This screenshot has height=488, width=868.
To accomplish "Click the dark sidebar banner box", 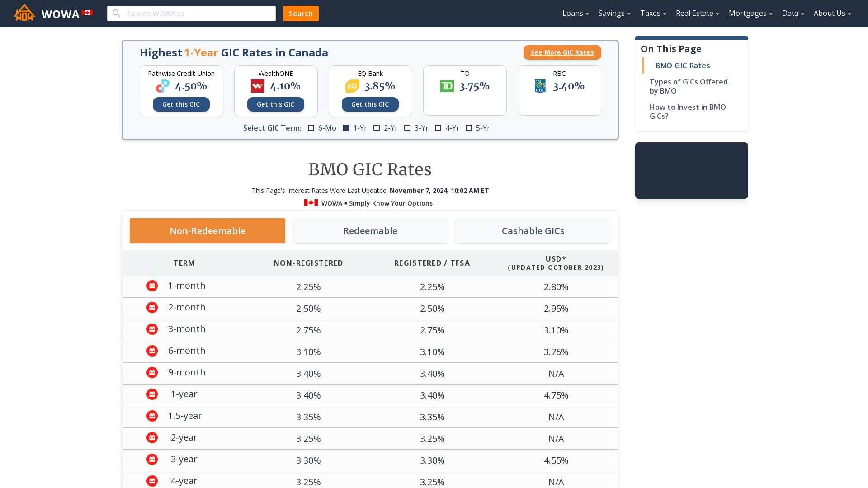I will (691, 170).
